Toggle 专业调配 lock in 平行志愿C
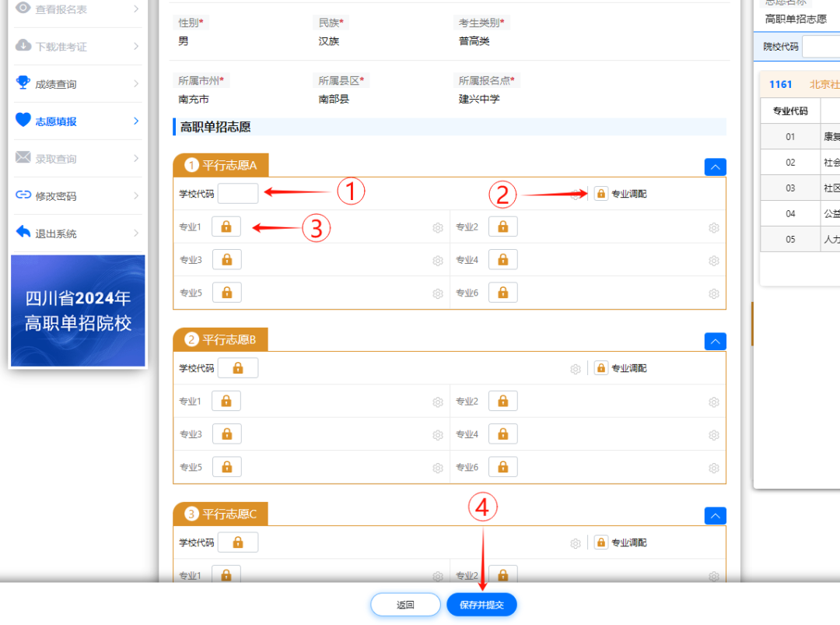 tap(600, 542)
